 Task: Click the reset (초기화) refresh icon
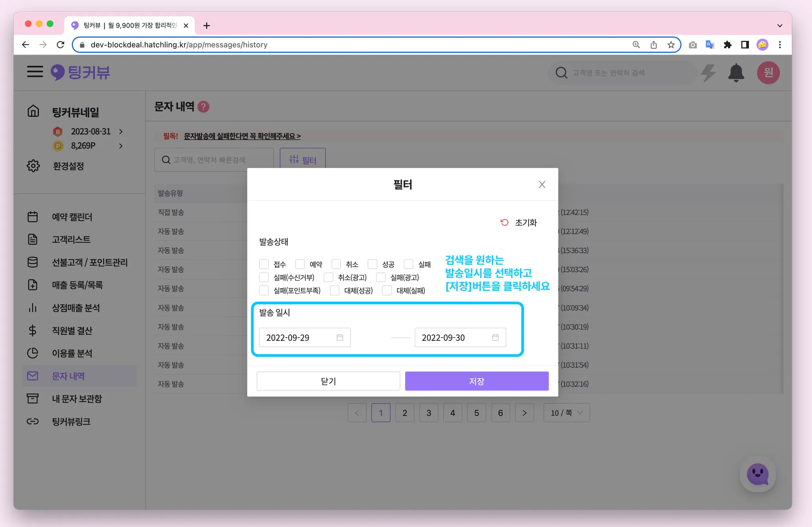[504, 222]
